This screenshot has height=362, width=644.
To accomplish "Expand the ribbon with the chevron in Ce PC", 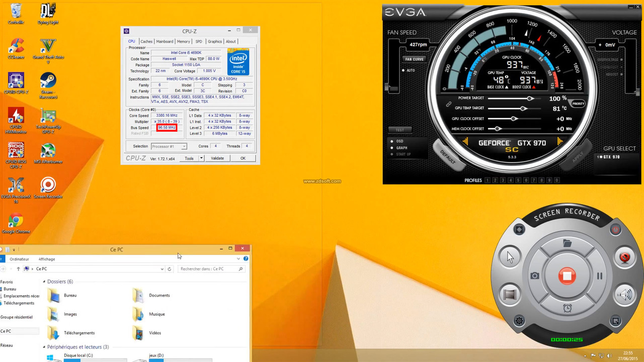I will click(238, 259).
